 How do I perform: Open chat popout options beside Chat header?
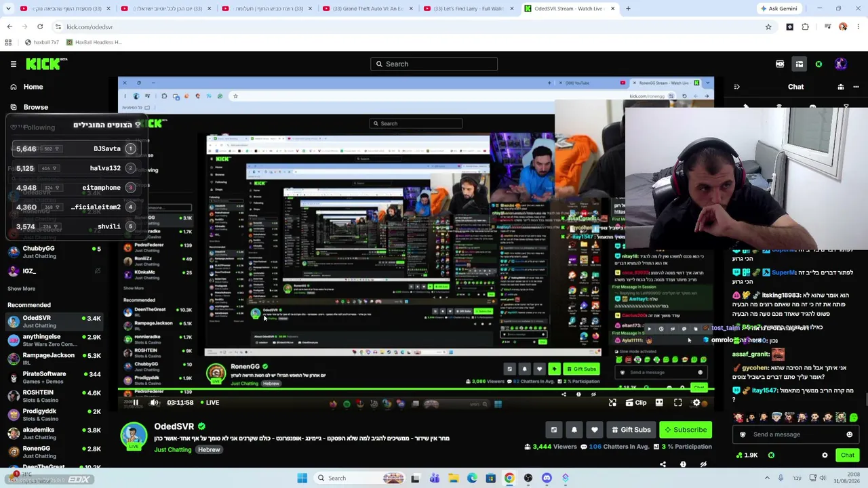tap(856, 87)
